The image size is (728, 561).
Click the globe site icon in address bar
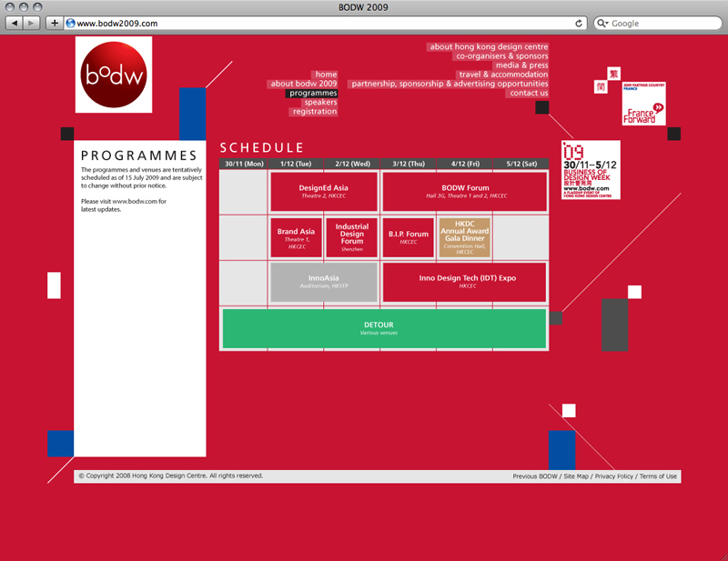pos(71,24)
